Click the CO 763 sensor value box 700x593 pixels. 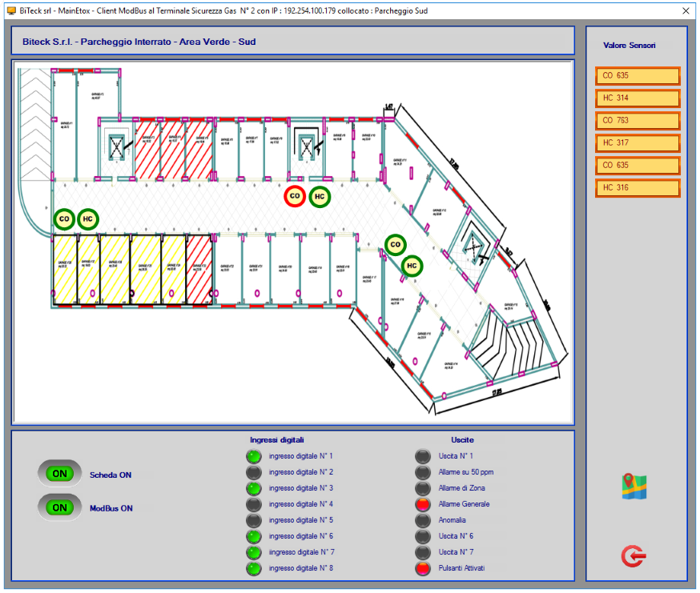pyautogui.click(x=638, y=121)
